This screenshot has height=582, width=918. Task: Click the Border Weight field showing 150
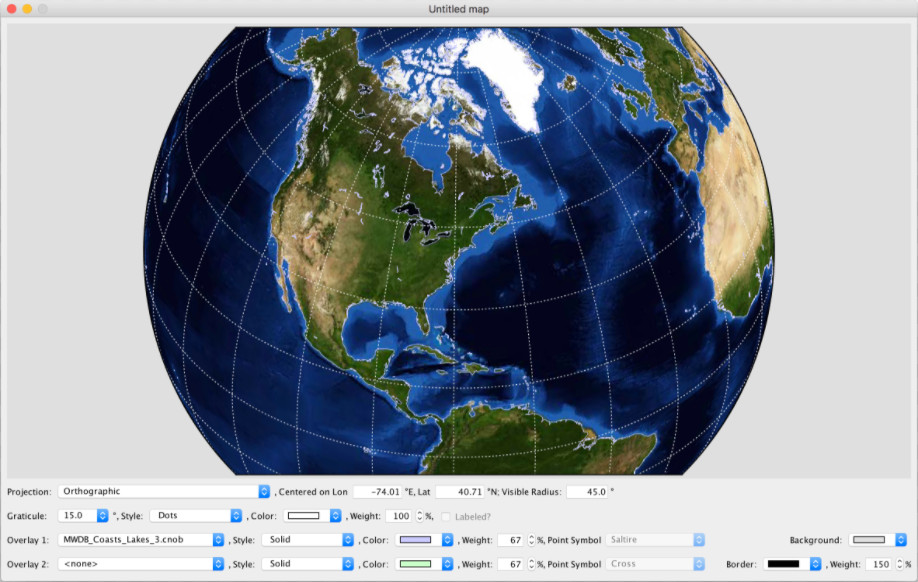(x=879, y=564)
